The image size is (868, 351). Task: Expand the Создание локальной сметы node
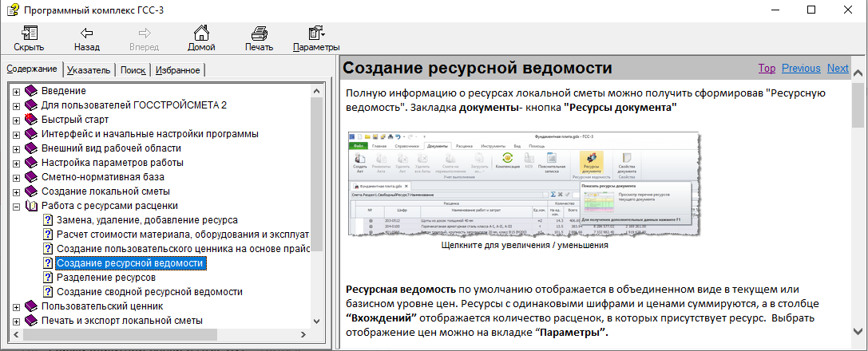click(x=17, y=191)
